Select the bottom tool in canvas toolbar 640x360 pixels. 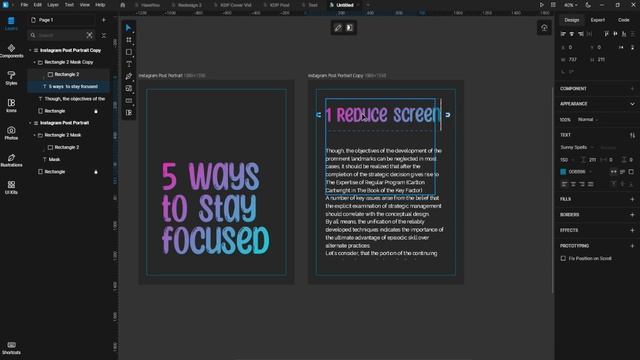pyautogui.click(x=129, y=113)
